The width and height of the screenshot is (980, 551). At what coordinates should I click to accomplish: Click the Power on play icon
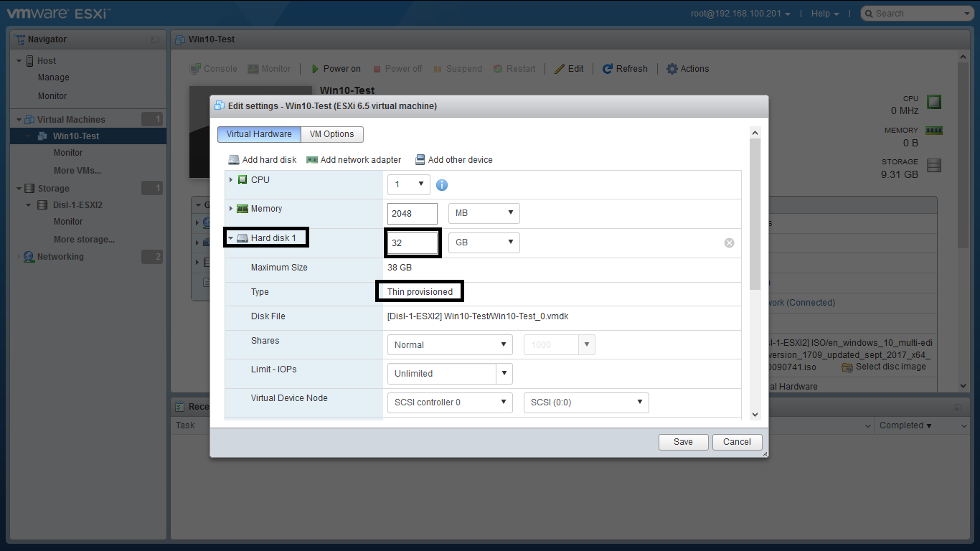(x=315, y=69)
